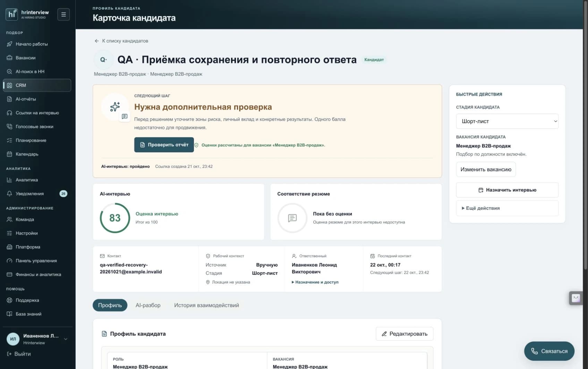Click the Кандидат status badge
The image size is (588, 369).
coord(374,60)
